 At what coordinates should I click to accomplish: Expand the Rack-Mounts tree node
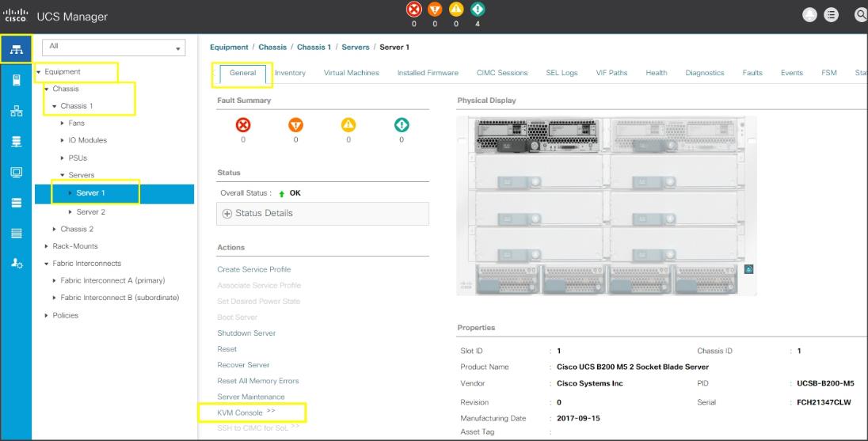(47, 246)
